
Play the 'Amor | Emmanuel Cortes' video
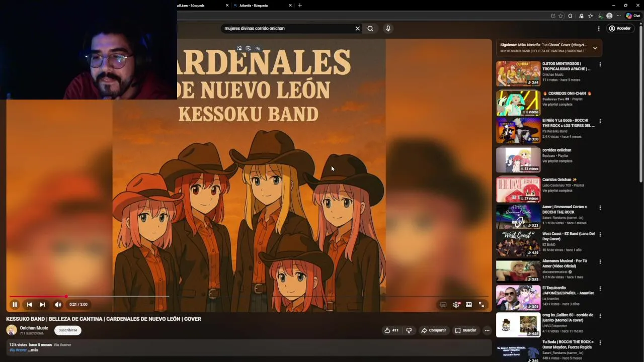click(x=518, y=217)
